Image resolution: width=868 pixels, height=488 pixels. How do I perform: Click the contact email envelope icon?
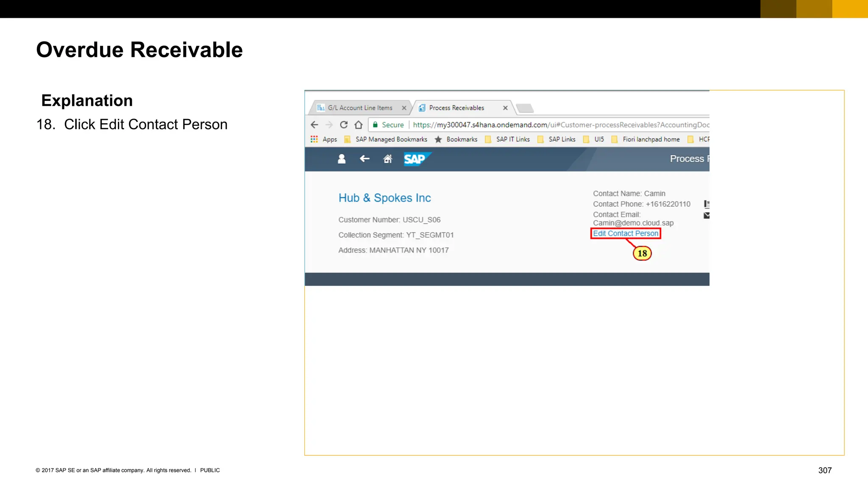[707, 215]
